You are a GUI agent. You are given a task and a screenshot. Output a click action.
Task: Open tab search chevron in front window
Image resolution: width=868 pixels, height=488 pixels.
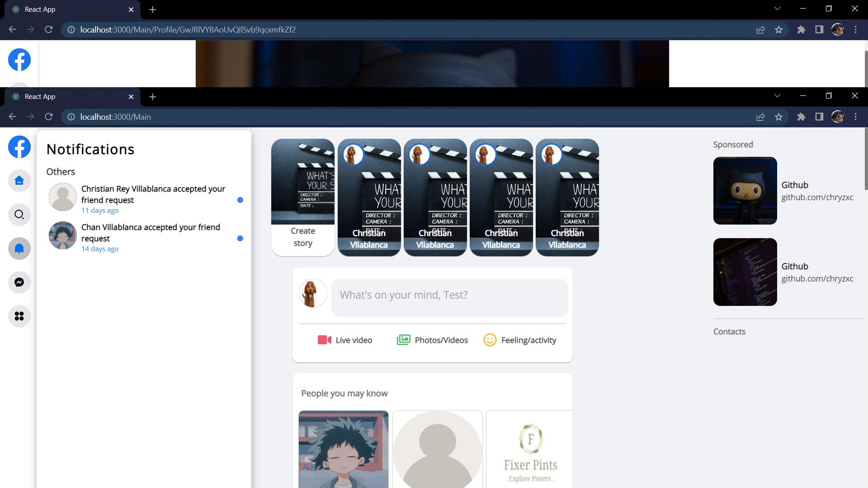point(777,96)
